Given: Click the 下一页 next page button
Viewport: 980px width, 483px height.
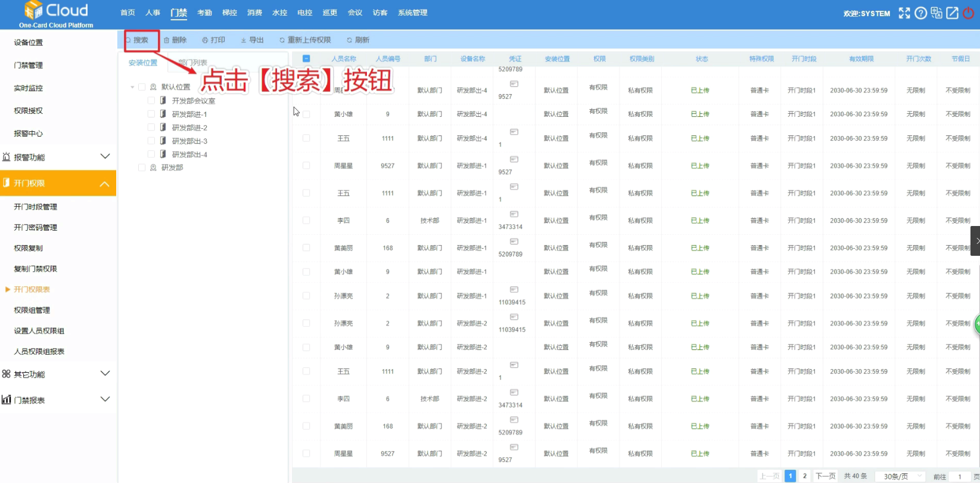Looking at the screenshot, I should 826,476.
